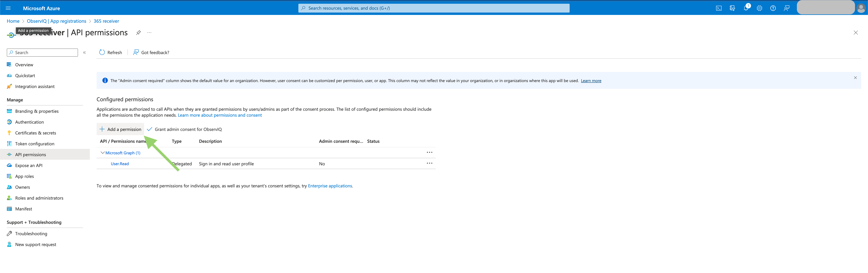Screen dimensions: 868x273
Task: Collapse the Microsoft Graph (1) group
Action: tap(102, 153)
